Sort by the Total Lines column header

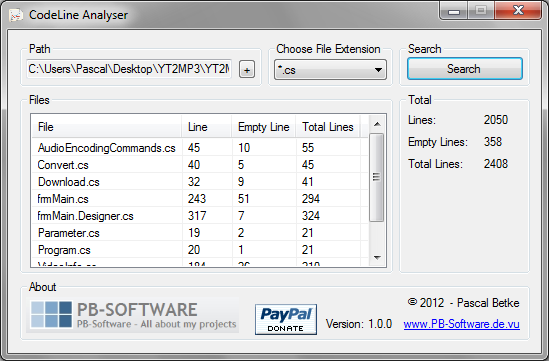(x=328, y=127)
